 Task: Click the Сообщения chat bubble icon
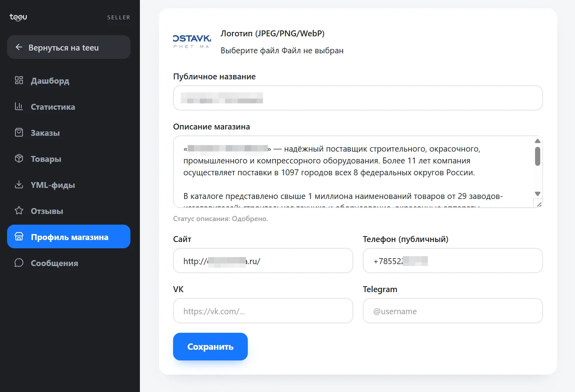(x=19, y=263)
